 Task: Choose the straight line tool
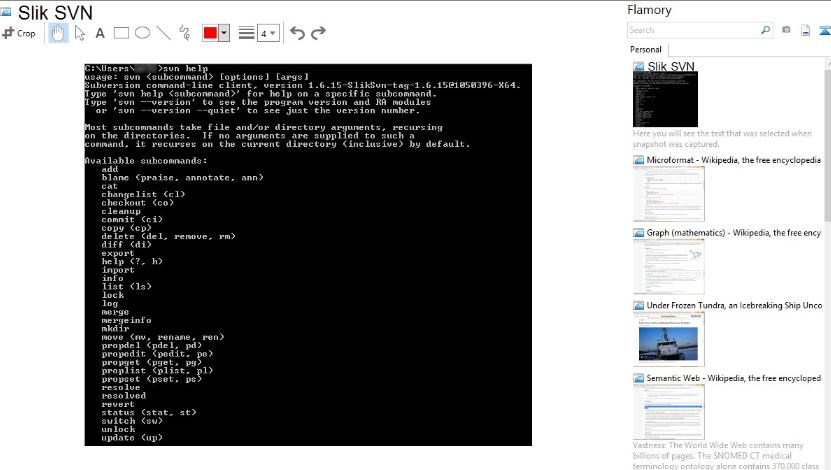tap(163, 33)
